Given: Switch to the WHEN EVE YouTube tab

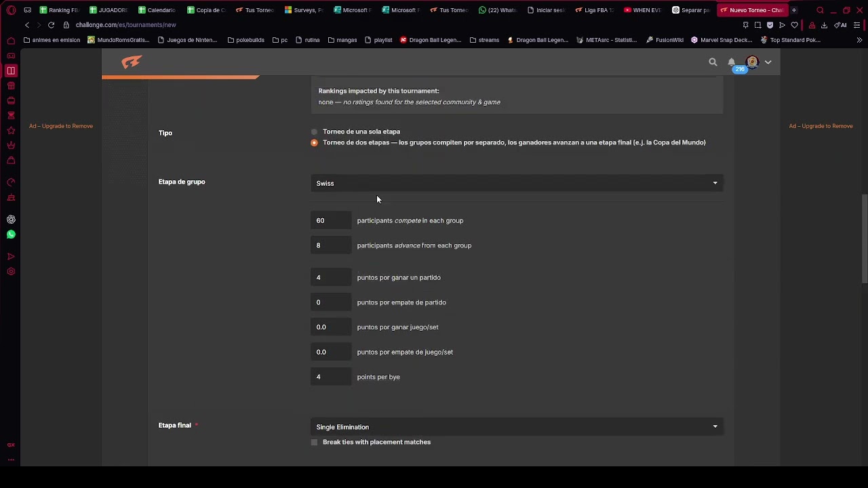Looking at the screenshot, I should (x=643, y=10).
